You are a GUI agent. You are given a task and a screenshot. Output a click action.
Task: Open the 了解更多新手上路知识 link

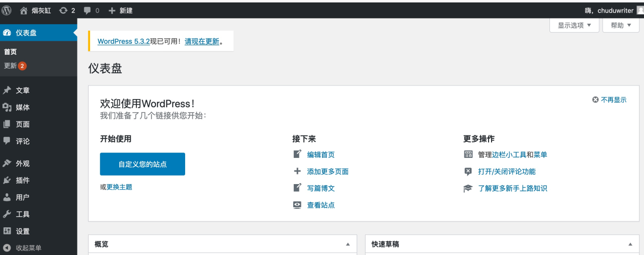513,189
